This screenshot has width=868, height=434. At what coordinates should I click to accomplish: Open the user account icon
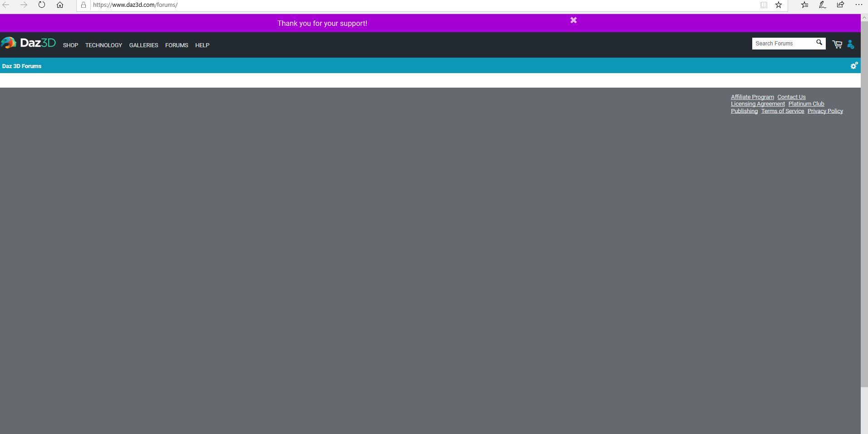851,44
